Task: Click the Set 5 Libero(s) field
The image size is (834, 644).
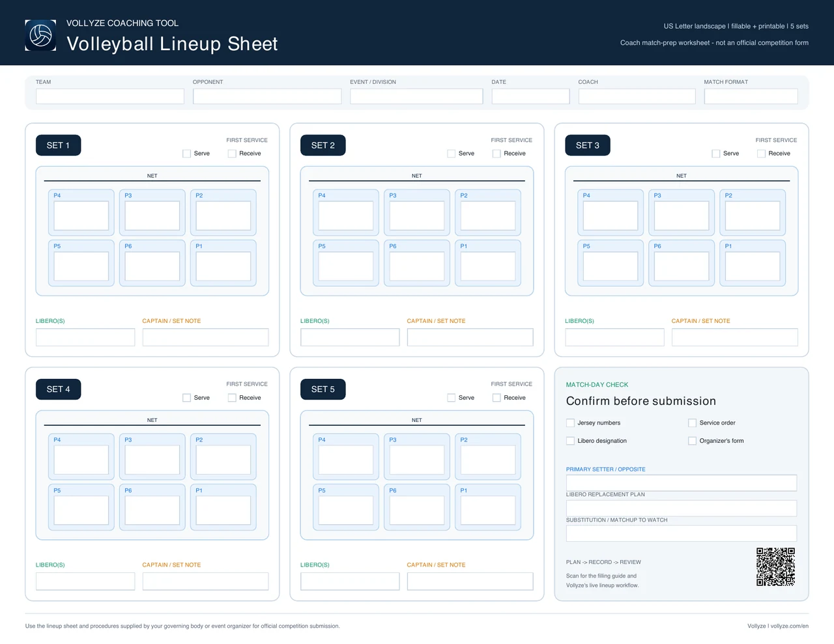Action: pyautogui.click(x=350, y=581)
